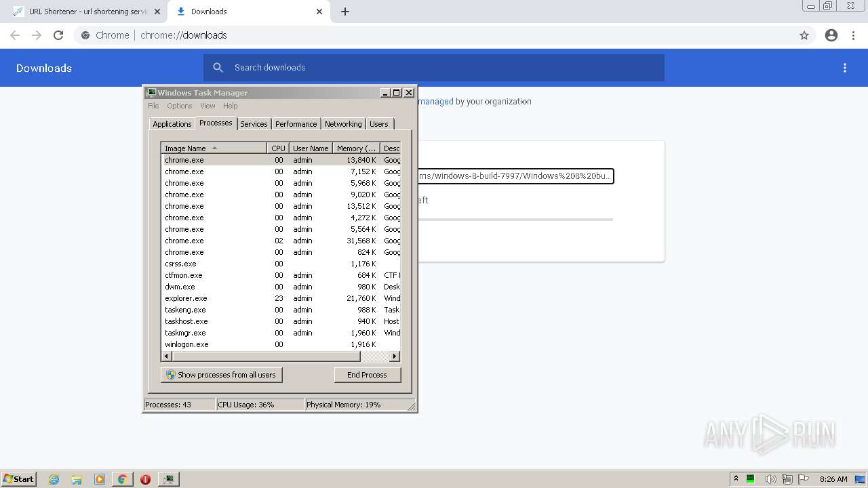Launch the media player taskbar icon
This screenshot has height=488, width=868.
(x=100, y=479)
